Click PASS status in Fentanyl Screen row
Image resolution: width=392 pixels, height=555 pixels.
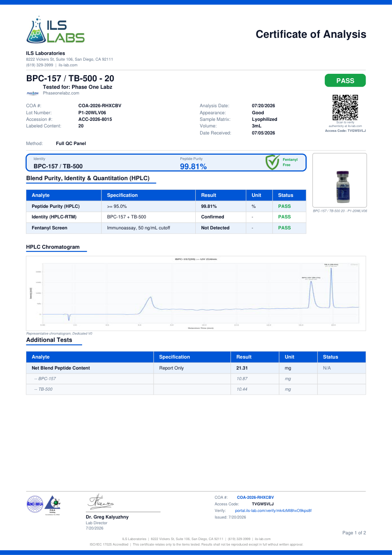(284, 228)
